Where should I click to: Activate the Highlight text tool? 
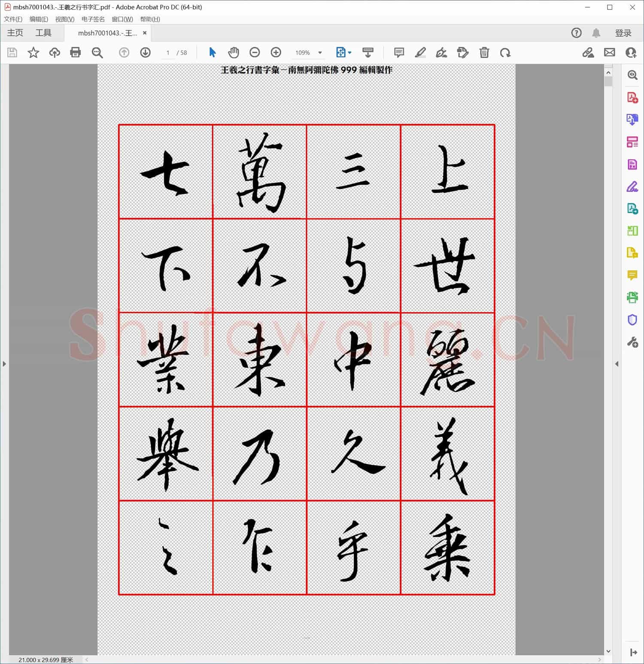click(x=420, y=52)
